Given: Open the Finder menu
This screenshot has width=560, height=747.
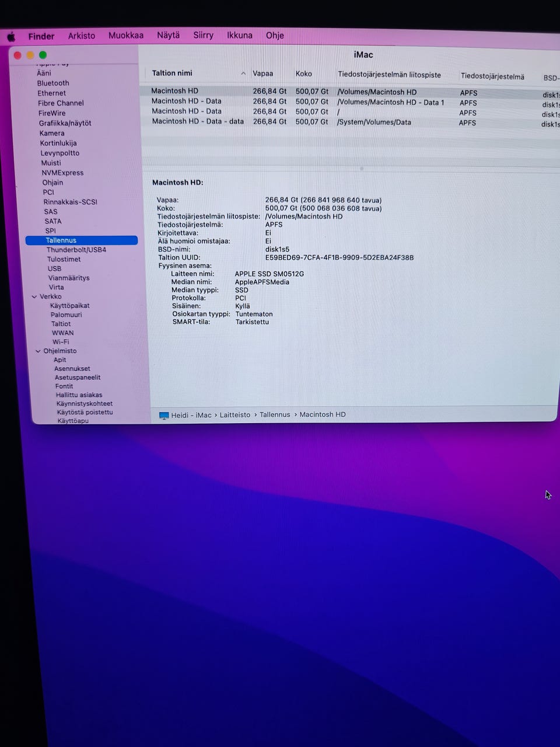Looking at the screenshot, I should (x=41, y=36).
